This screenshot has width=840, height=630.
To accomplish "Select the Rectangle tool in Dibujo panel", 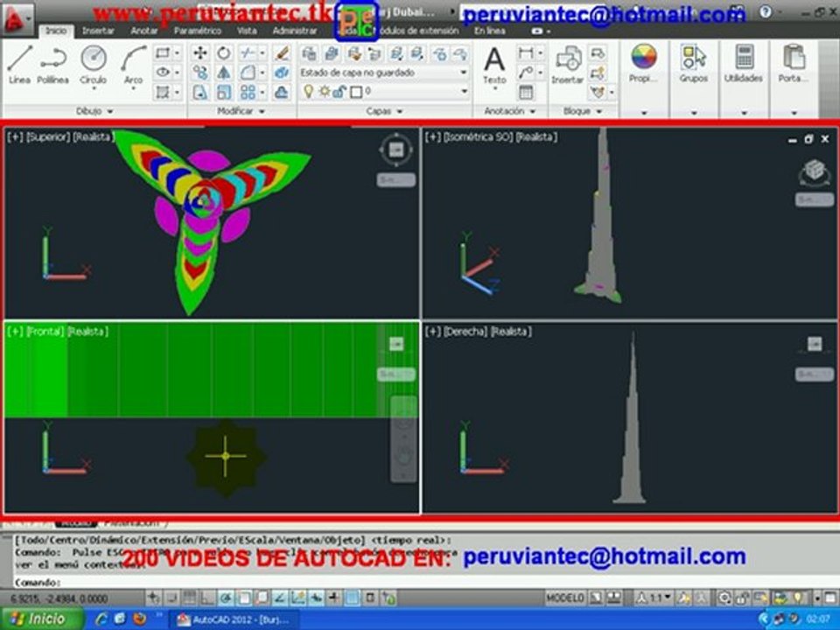I will pos(163,52).
